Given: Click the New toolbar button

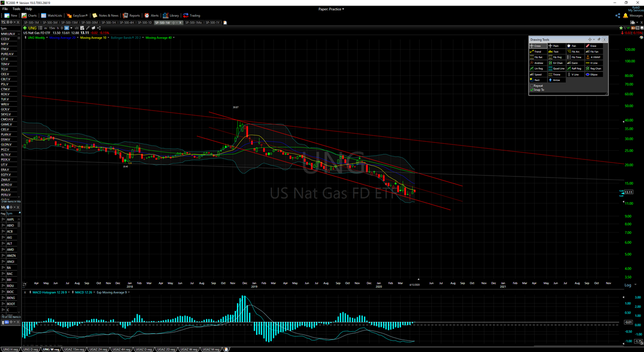Looking at the screenshot, I should (x=11, y=16).
